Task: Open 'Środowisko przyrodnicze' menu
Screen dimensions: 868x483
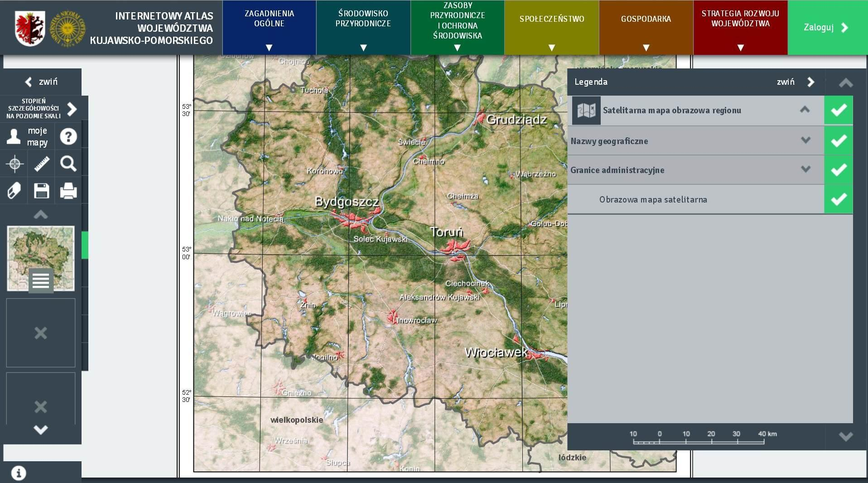Action: tap(363, 28)
